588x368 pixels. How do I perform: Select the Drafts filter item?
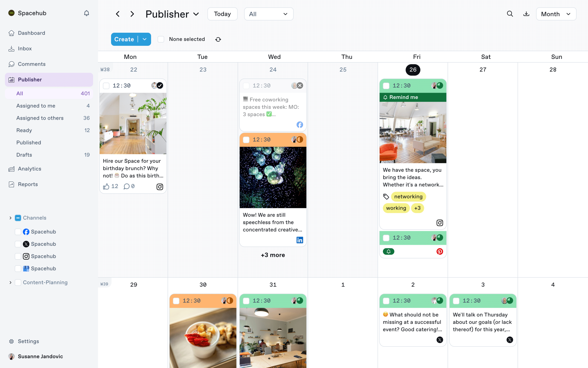49,155
